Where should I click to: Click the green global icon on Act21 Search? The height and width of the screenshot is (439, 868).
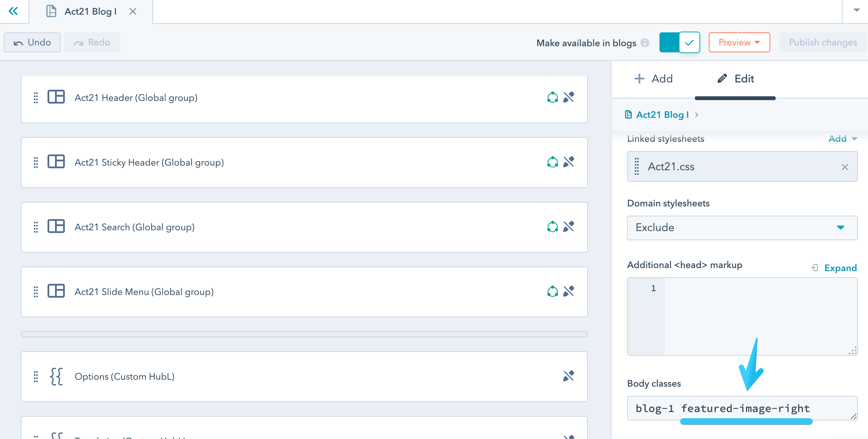tap(553, 227)
